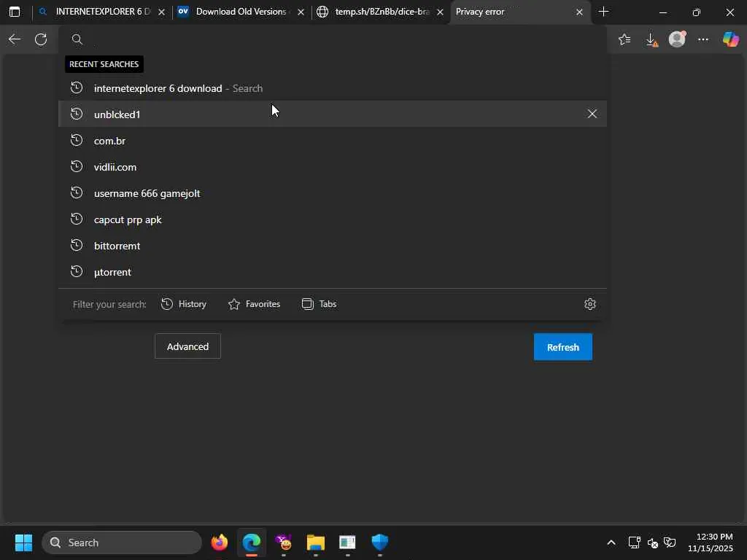Open File Explorer from taskbar
Viewport: 747px width, 560px height.
[x=315, y=542]
